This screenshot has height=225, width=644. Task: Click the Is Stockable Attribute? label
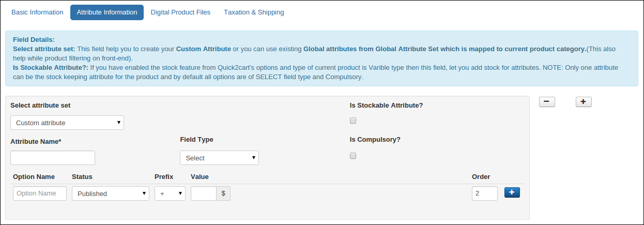386,105
